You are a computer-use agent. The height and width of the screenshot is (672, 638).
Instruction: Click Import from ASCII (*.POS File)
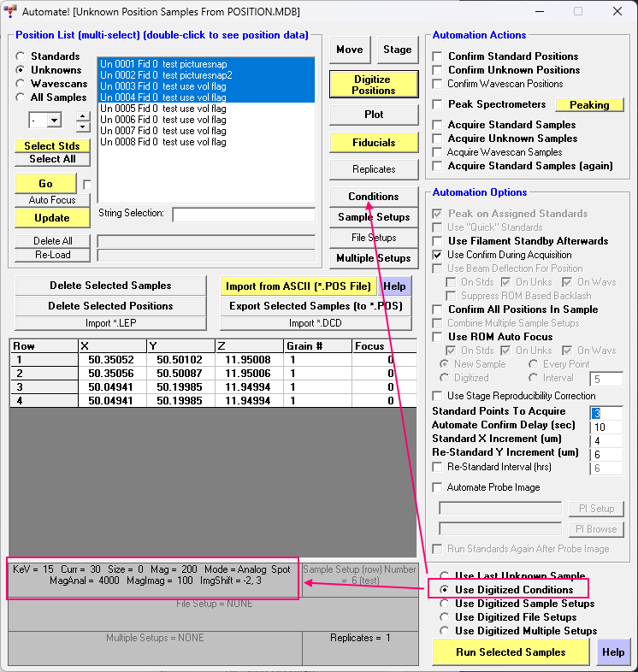(x=298, y=286)
